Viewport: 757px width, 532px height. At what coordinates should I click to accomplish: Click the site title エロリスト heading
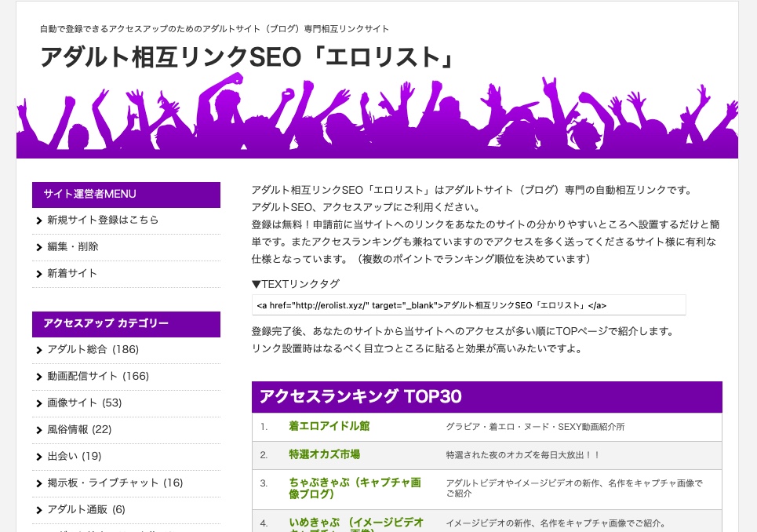(x=247, y=57)
